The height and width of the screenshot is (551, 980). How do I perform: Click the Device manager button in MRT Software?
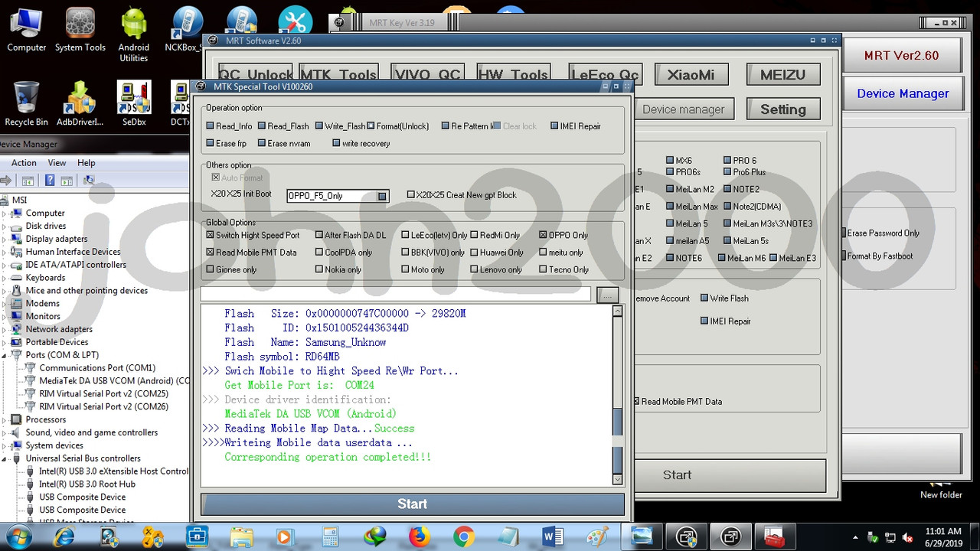point(683,109)
